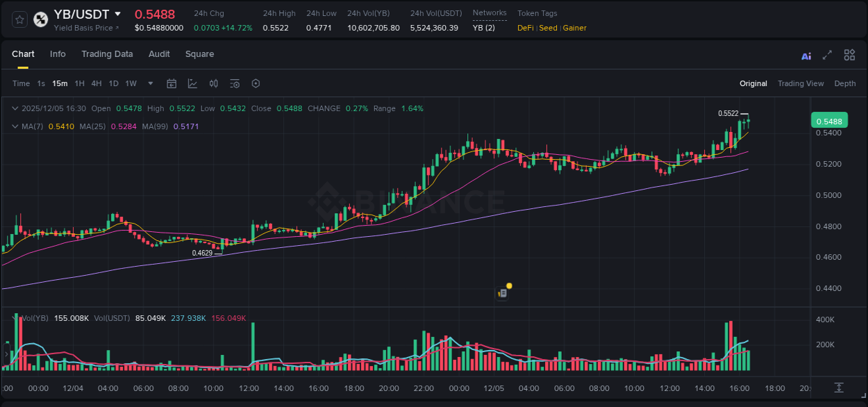
Task: Collapse the moving averages row chevron
Action: 15,127
